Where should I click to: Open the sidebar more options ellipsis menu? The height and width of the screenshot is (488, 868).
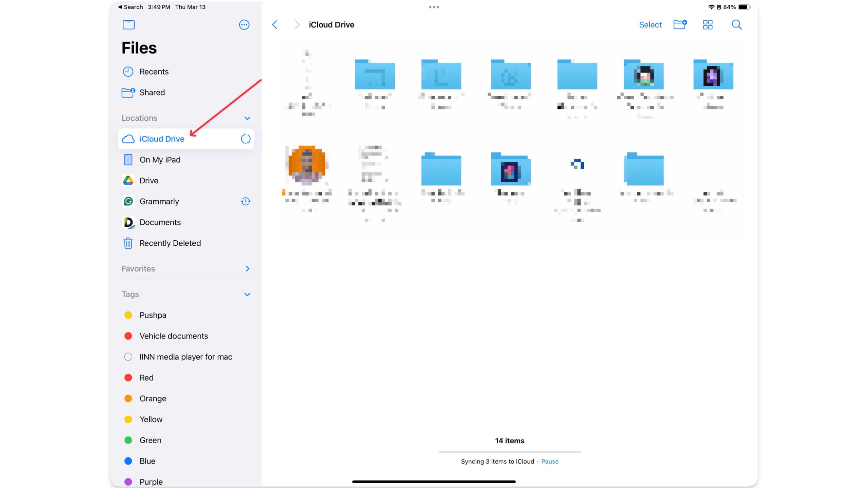(244, 25)
